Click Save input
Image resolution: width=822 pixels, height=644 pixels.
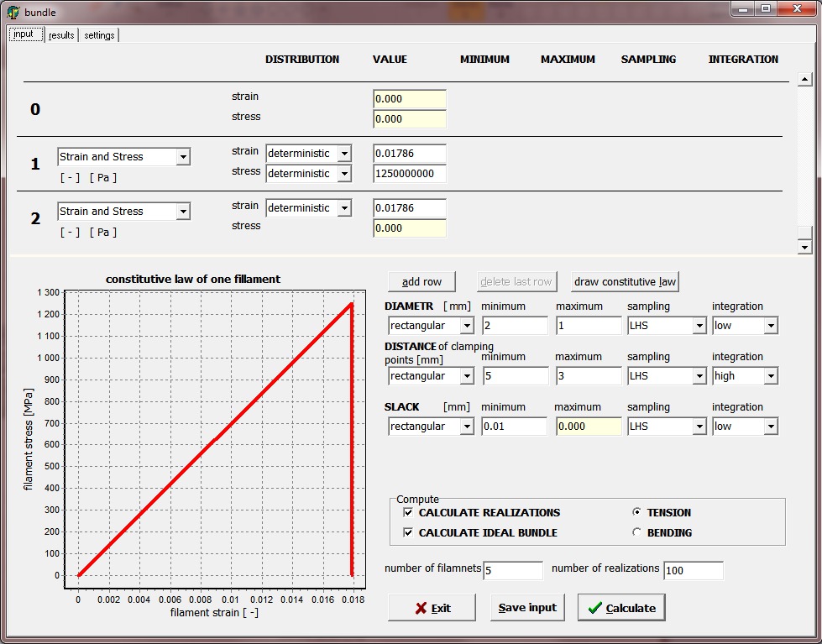pos(527,607)
